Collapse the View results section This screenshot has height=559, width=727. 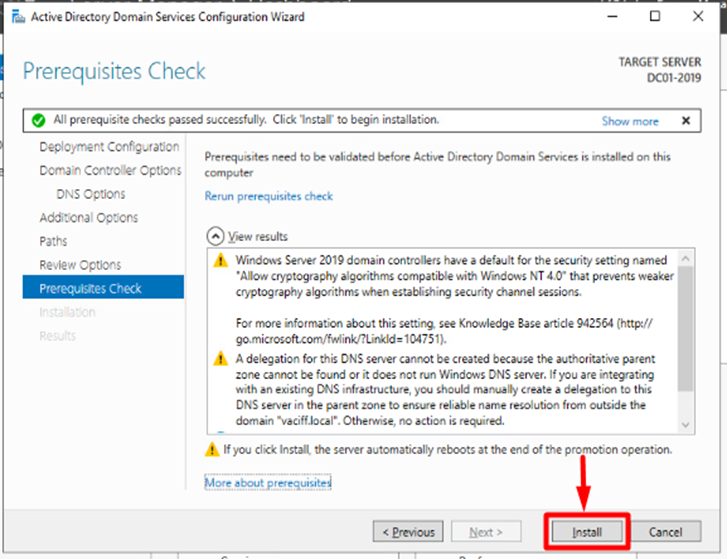pyautogui.click(x=214, y=236)
